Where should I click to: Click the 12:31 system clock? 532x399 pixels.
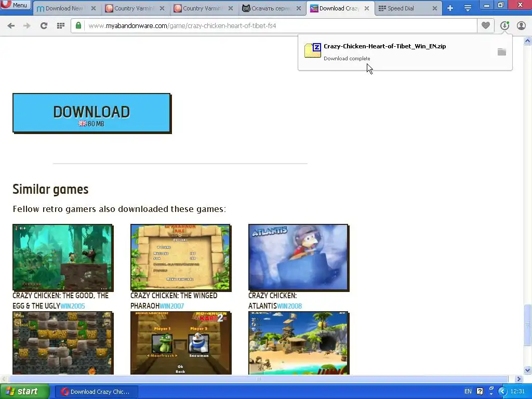point(517,392)
